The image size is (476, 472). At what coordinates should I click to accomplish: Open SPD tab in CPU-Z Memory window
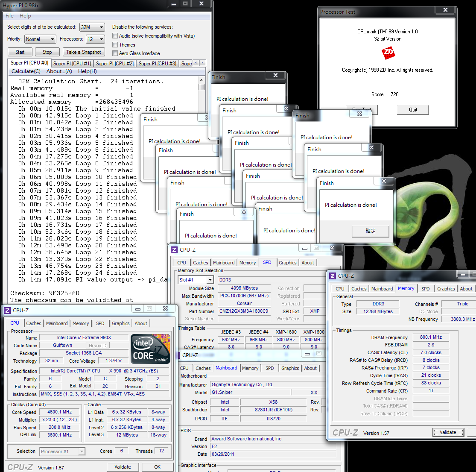click(x=425, y=289)
